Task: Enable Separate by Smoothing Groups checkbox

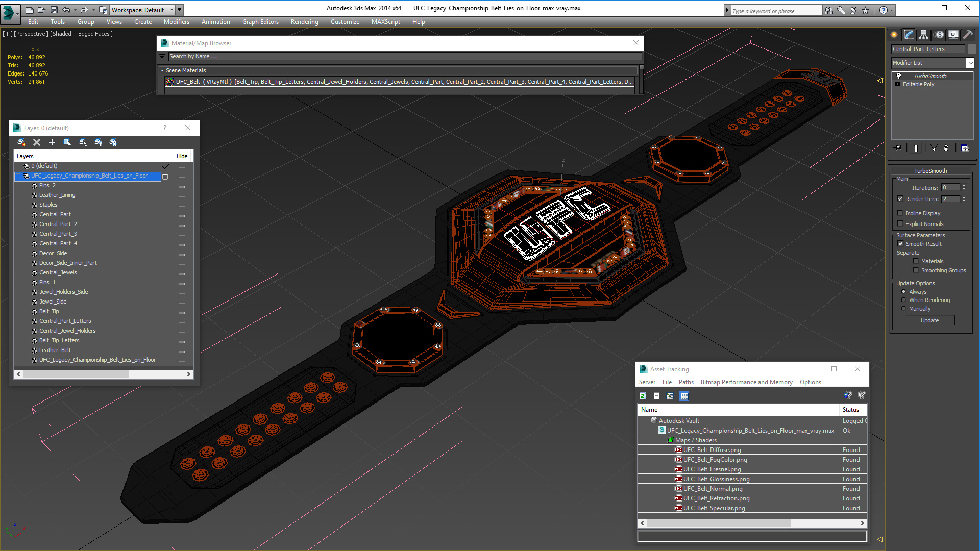Action: pos(916,270)
